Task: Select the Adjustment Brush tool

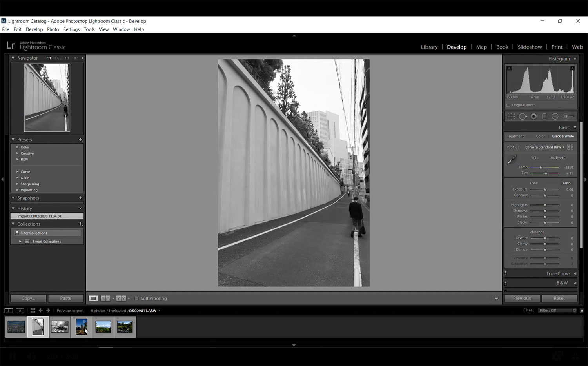Action: [x=568, y=117]
